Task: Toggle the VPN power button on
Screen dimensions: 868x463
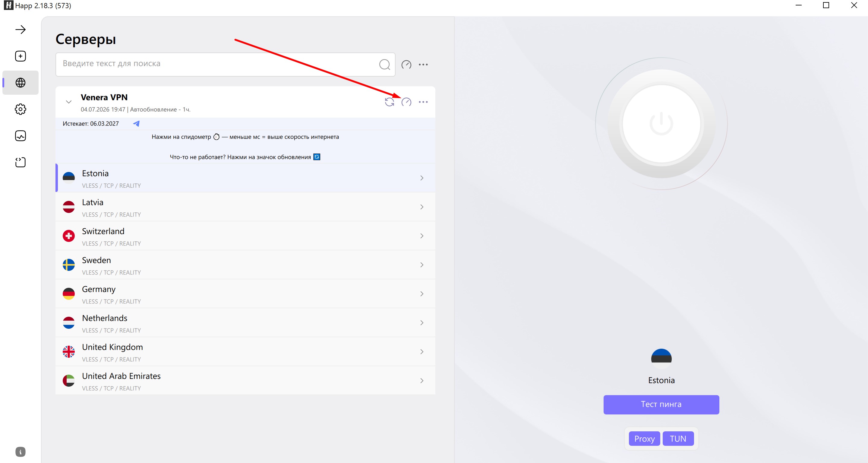Action: 661,124
